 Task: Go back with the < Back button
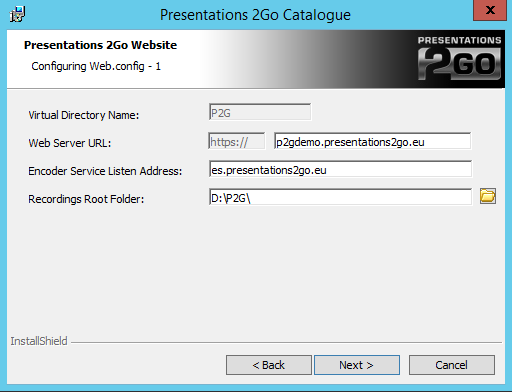(269, 365)
